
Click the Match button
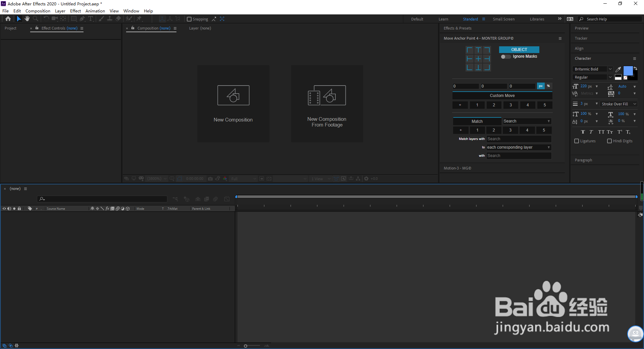477,121
